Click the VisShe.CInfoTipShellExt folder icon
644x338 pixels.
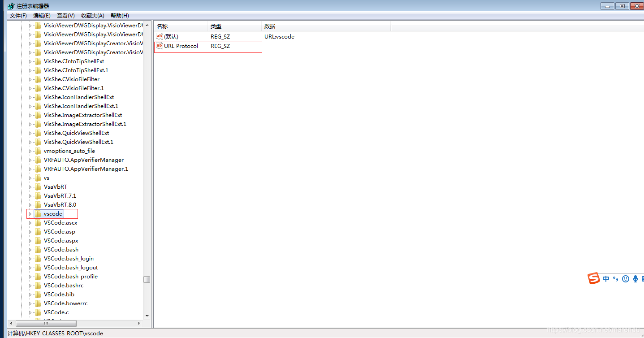point(38,61)
